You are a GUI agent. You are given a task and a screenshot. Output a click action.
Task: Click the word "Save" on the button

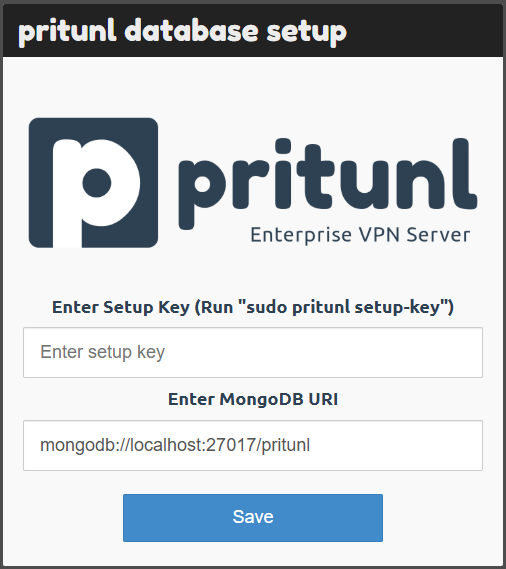click(x=253, y=517)
